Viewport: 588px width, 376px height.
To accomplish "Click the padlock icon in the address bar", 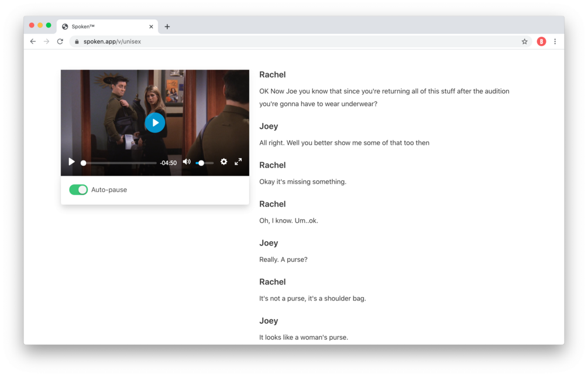I will (77, 42).
